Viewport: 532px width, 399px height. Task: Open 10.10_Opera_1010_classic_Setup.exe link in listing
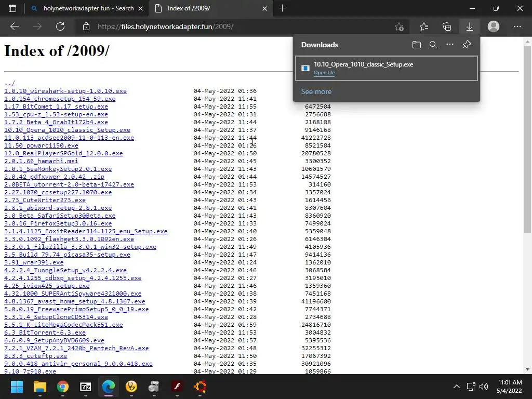(67, 130)
